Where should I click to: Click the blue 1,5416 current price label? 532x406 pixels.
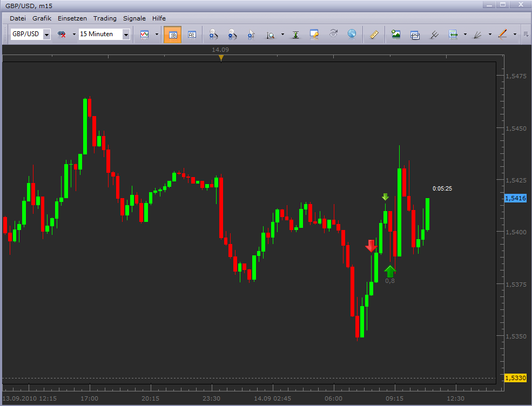[x=515, y=198]
